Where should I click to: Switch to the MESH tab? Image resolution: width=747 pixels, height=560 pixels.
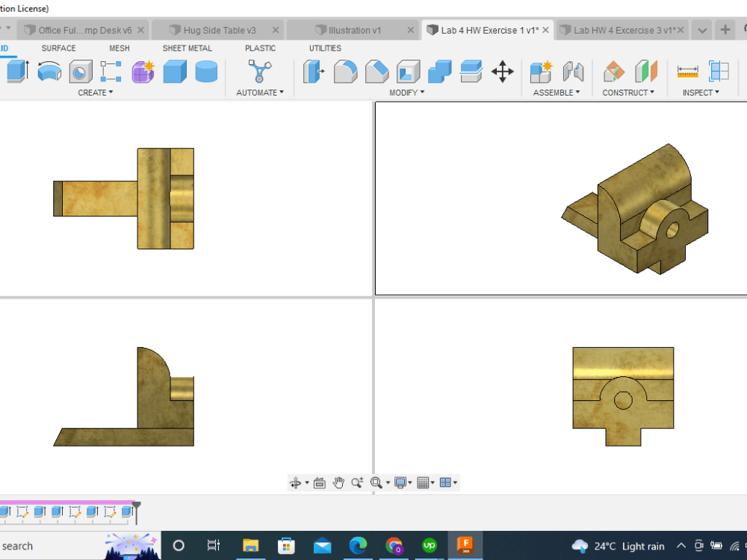pyautogui.click(x=119, y=48)
